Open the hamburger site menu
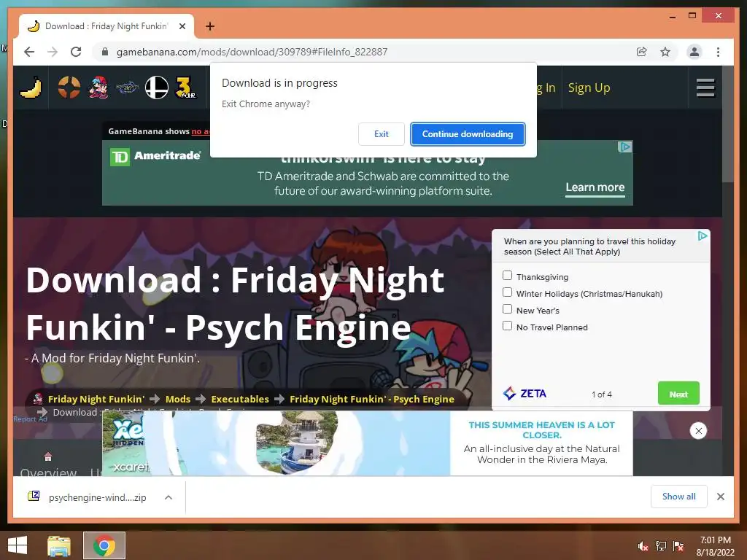Viewport: 747px width, 560px height. point(705,87)
